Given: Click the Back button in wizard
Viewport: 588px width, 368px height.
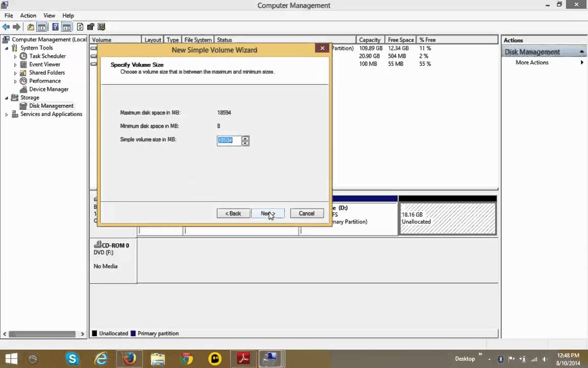Looking at the screenshot, I should click(233, 213).
